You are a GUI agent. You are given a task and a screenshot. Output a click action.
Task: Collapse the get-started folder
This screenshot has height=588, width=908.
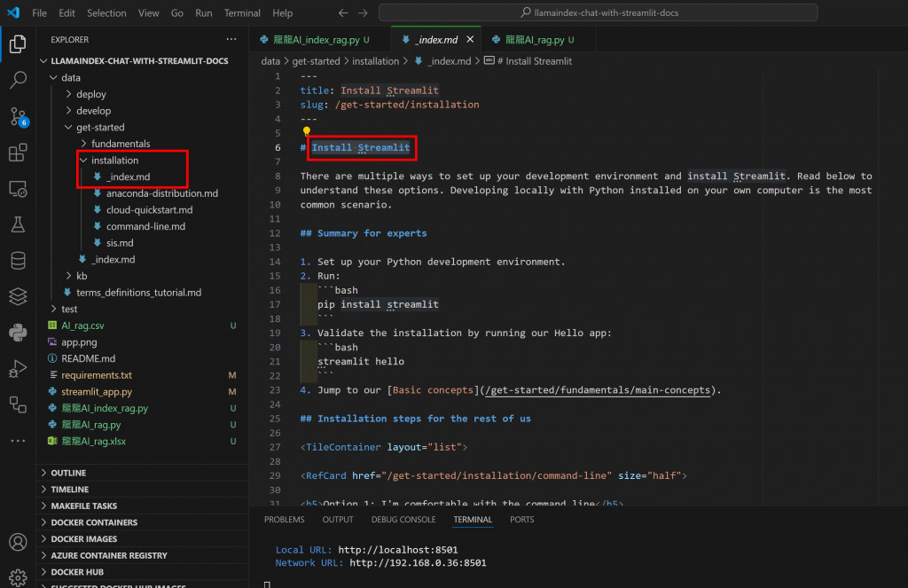pos(142,127)
